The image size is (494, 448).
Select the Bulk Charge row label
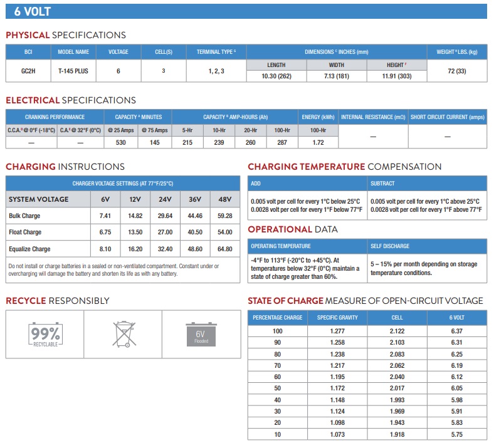coord(24,216)
